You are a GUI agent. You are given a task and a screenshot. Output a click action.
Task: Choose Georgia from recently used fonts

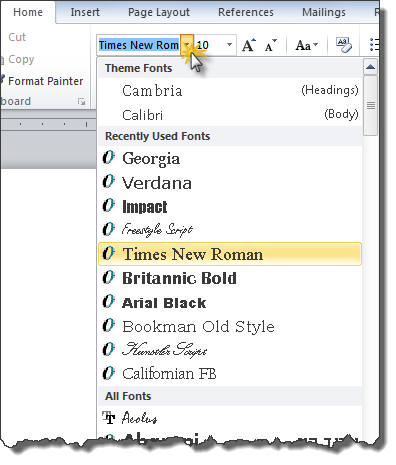click(x=230, y=158)
